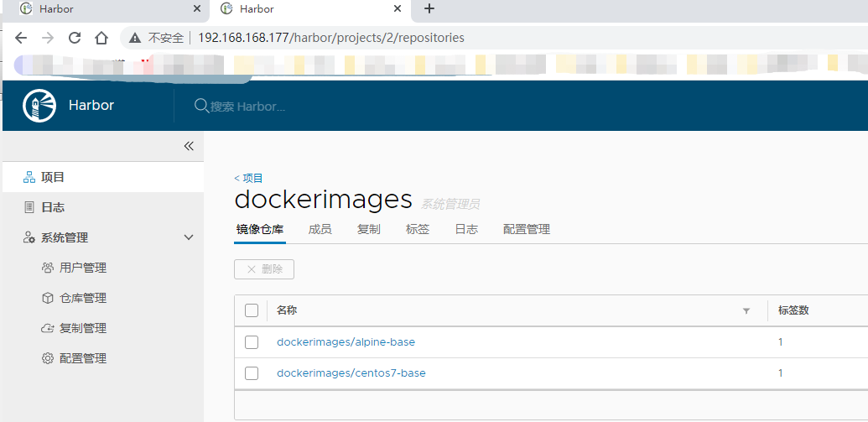Check the dockerimages/centos7-base row checkbox

[252, 373]
